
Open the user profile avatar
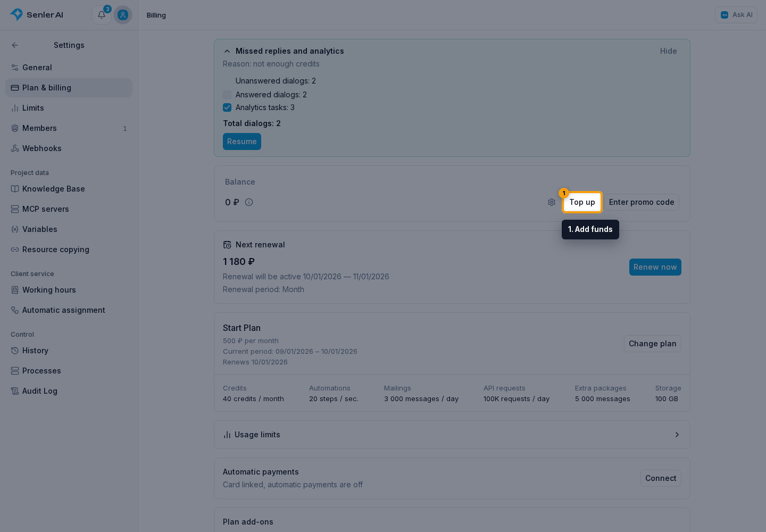123,15
